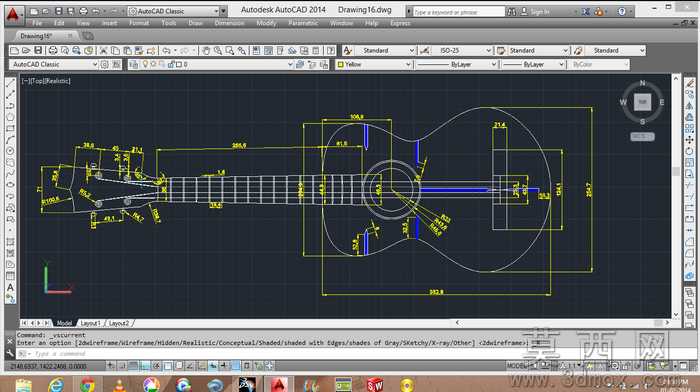Click the ViewCube TOP face
Viewport: 700px width, 392px height.
click(642, 102)
